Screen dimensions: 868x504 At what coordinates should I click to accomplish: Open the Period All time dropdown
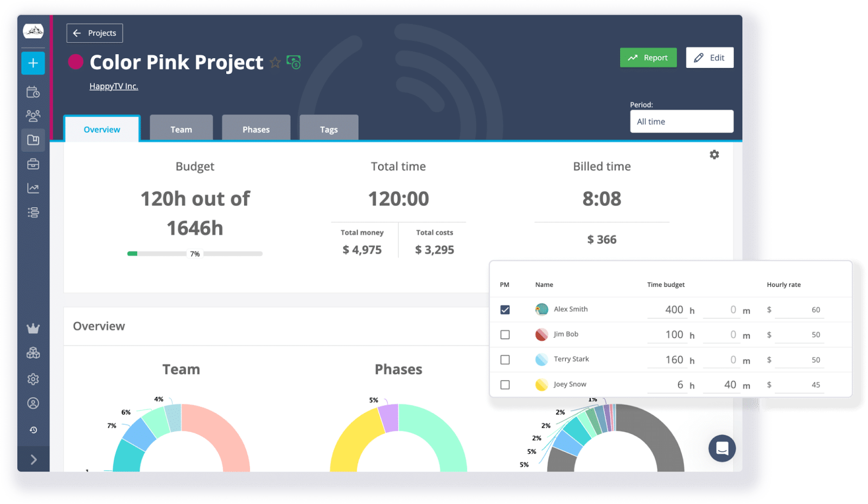(x=681, y=122)
